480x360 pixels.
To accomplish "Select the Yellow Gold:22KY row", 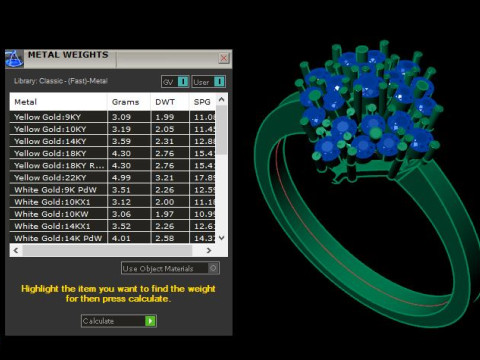I will [113, 178].
